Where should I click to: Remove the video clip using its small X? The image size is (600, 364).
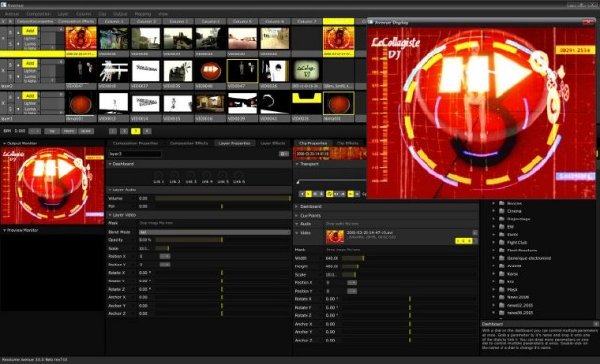coord(475,233)
